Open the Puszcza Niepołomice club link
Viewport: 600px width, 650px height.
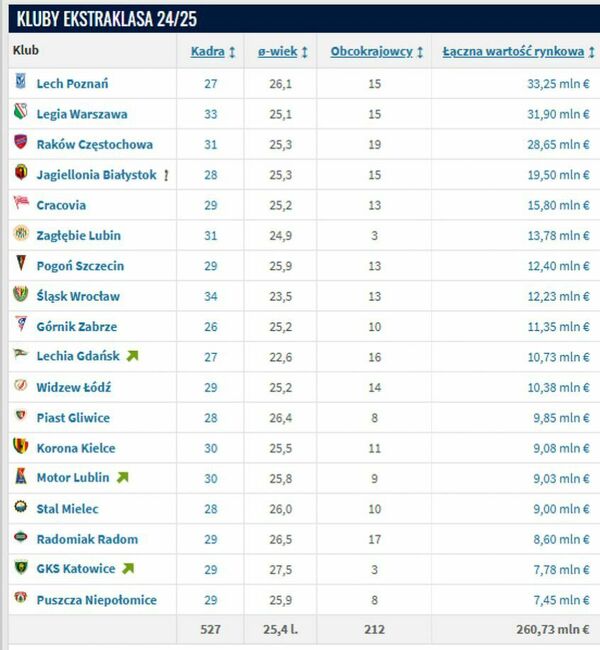point(94,599)
